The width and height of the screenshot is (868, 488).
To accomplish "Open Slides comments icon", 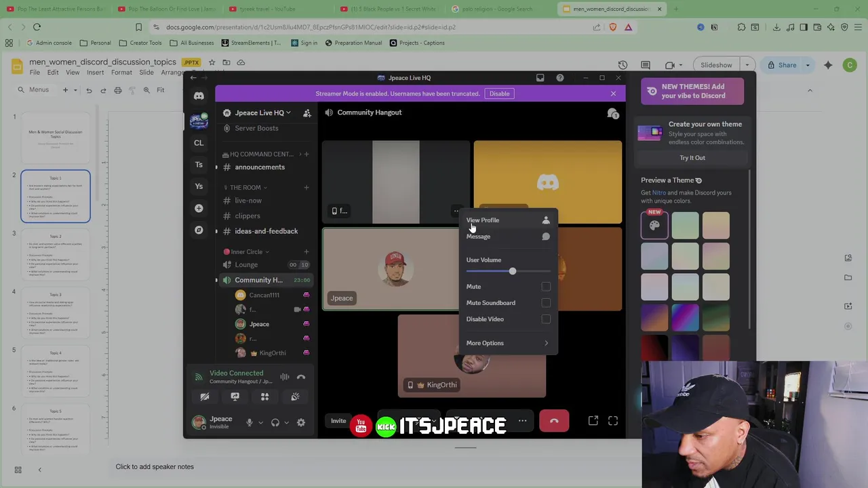I will tap(646, 65).
